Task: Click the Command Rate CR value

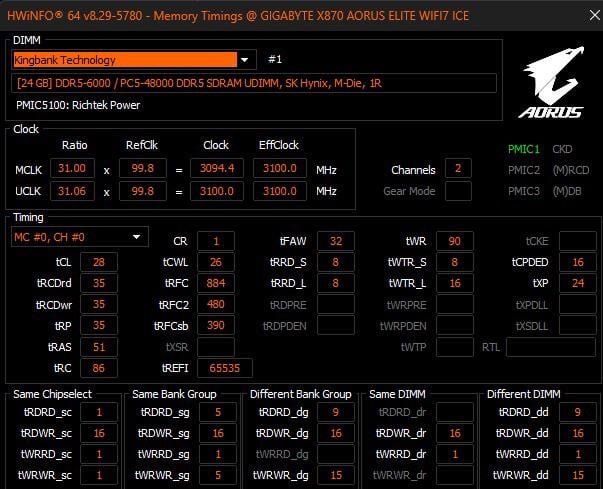Action: coord(216,241)
